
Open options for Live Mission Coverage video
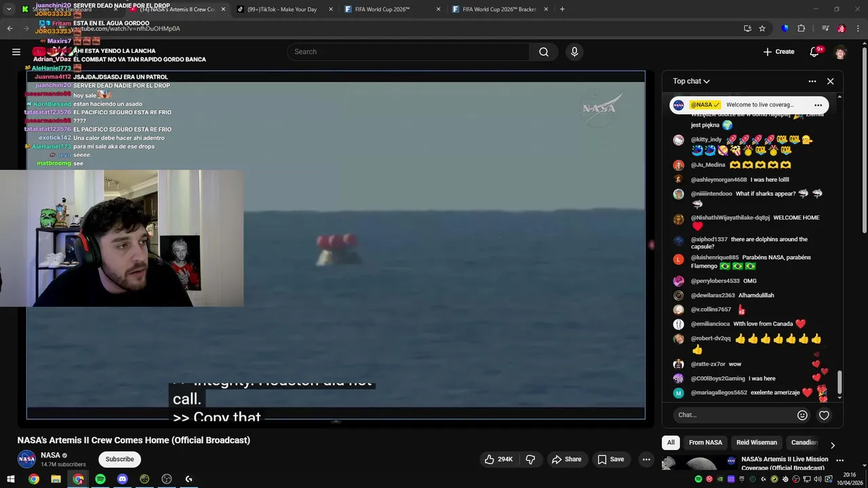(840, 461)
